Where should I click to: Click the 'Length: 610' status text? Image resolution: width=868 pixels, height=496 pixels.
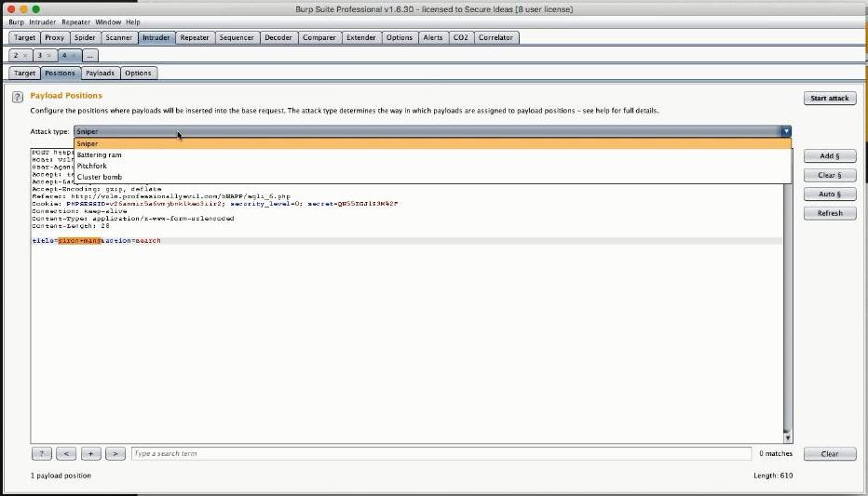pos(773,476)
